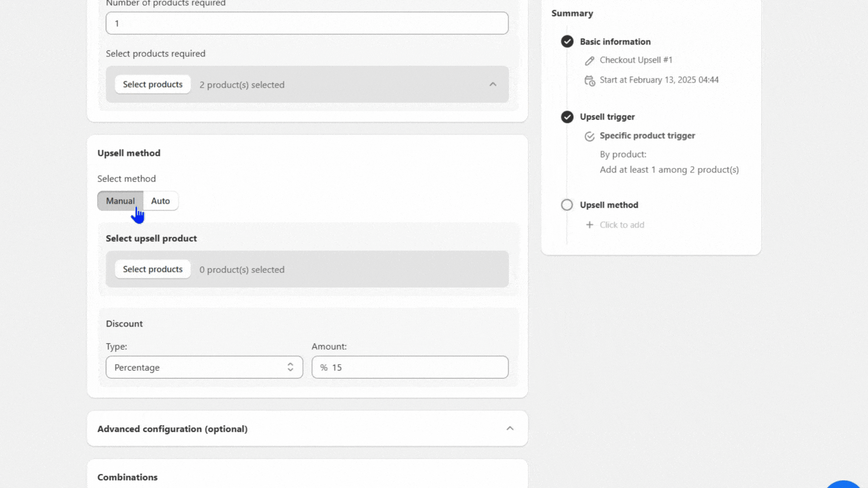The width and height of the screenshot is (868, 488).
Task: Switch upsell method to Manual
Action: tap(120, 201)
